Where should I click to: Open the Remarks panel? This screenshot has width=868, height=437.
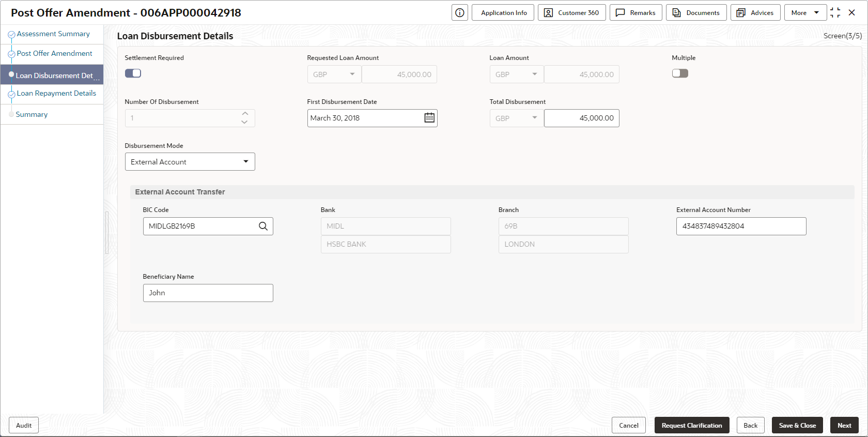636,12
